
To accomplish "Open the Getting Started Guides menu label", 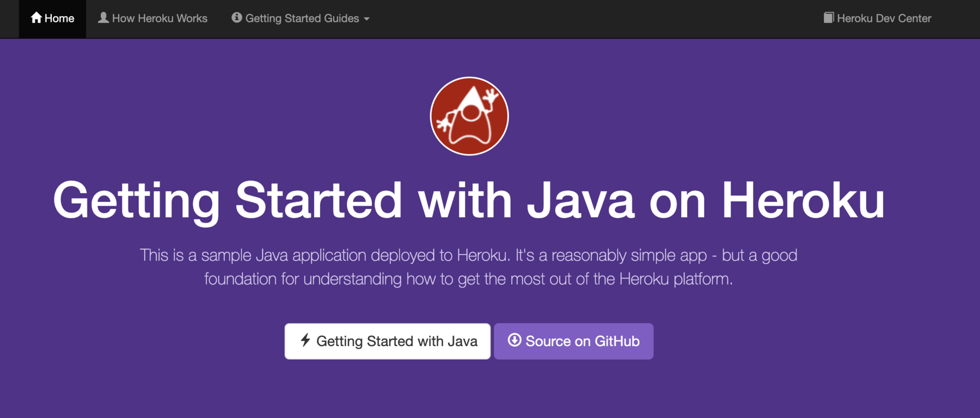I will pyautogui.click(x=302, y=19).
